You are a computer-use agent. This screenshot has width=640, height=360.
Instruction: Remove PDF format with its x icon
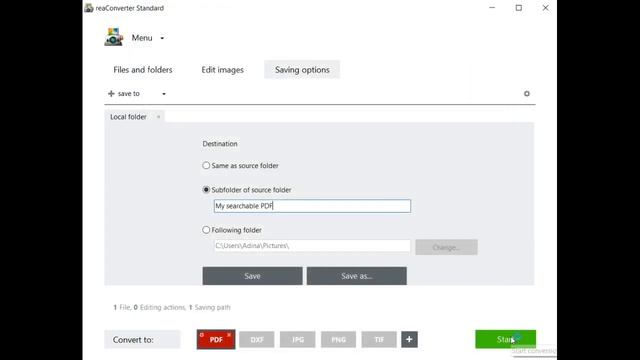(x=229, y=335)
